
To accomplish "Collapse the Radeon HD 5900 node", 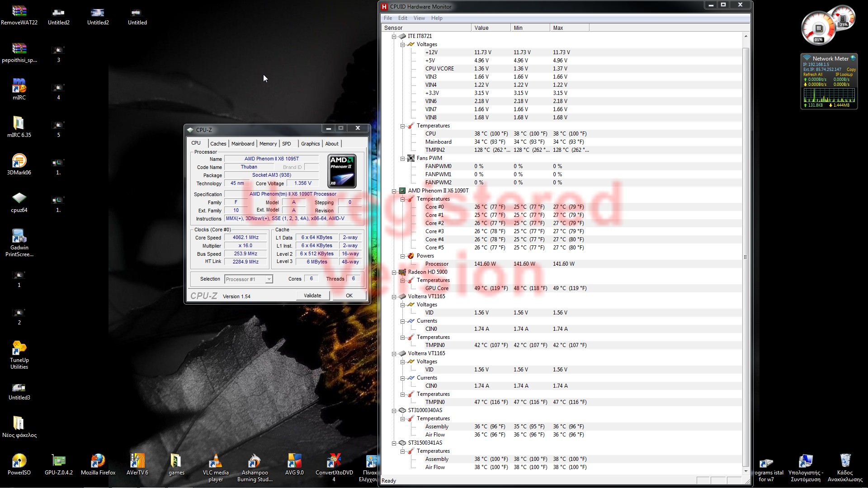I will pos(394,272).
